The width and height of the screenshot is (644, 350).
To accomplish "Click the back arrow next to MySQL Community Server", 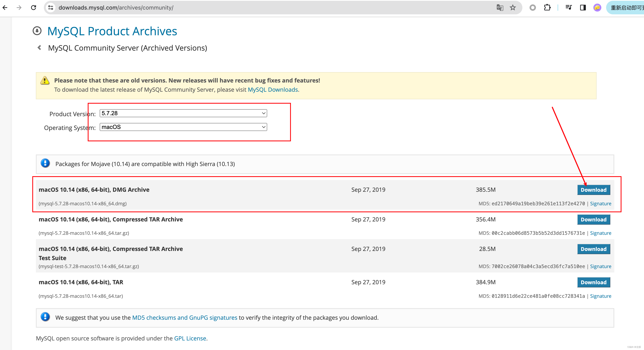I will tap(39, 48).
